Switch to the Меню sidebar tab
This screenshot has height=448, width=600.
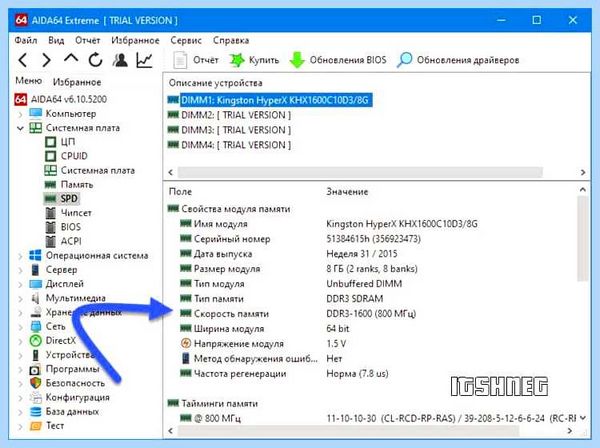pos(29,81)
